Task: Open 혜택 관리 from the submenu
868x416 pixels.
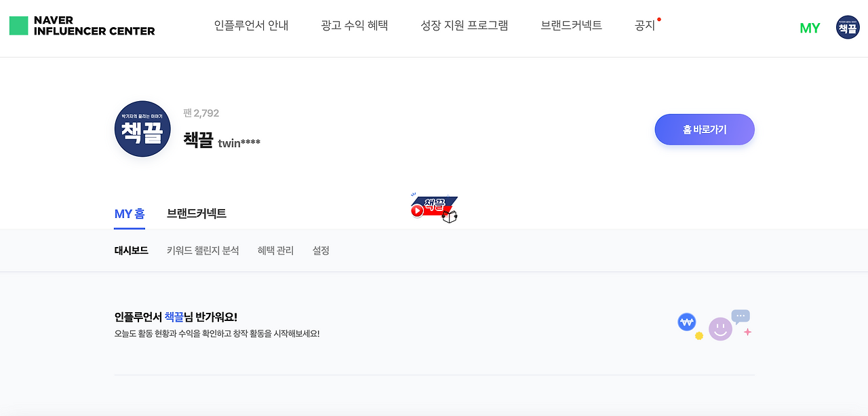Action: click(x=275, y=250)
